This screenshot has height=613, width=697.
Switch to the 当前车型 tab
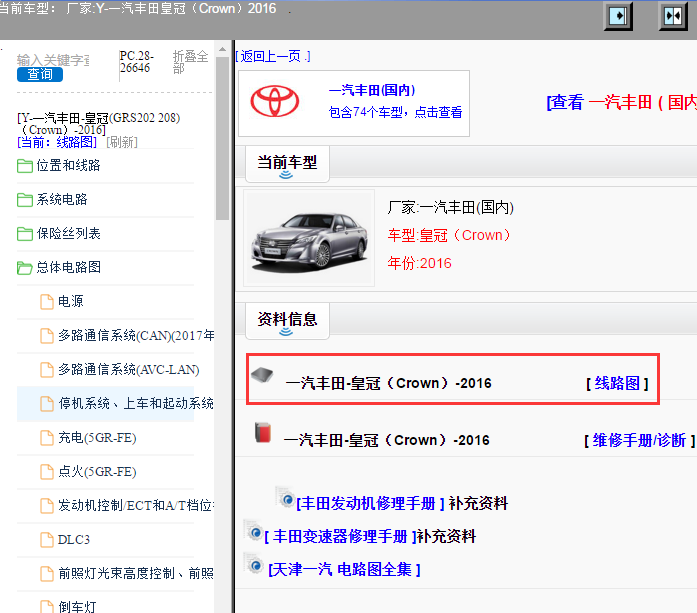coord(287,164)
